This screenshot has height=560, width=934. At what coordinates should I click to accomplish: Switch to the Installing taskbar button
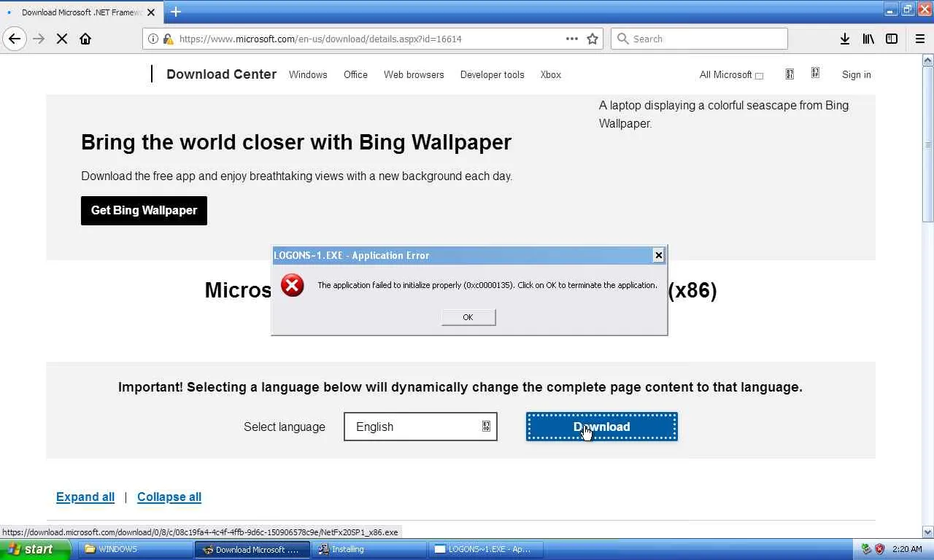tap(369, 549)
